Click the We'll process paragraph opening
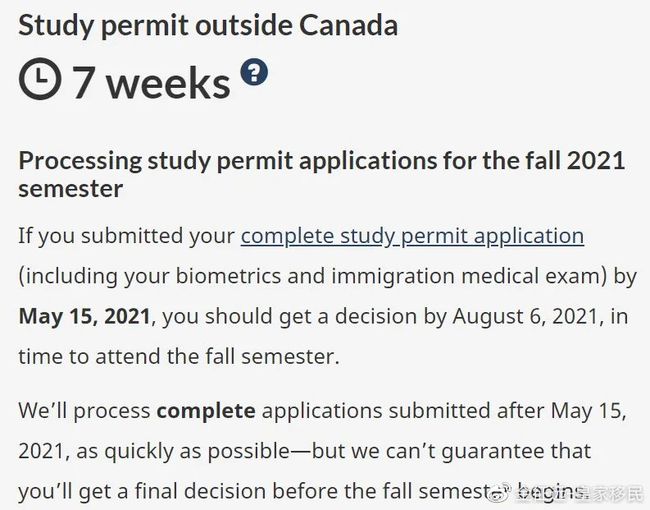 tap(84, 411)
